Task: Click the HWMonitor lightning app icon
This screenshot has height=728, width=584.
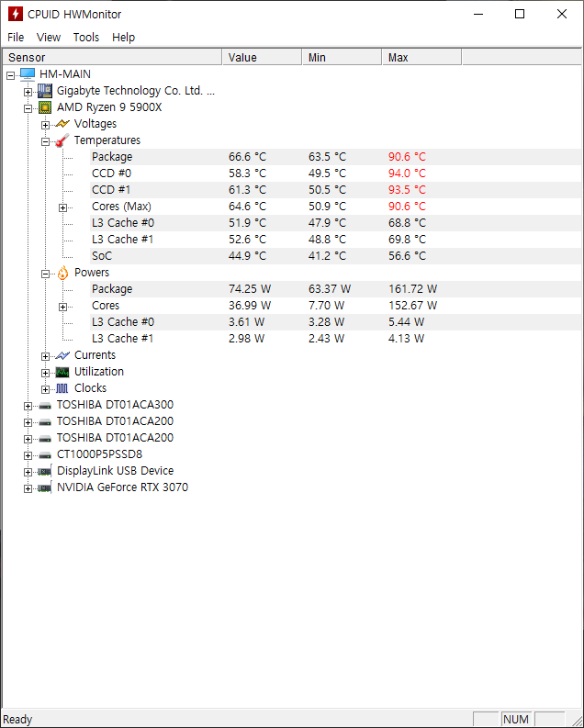Action: click(x=15, y=14)
